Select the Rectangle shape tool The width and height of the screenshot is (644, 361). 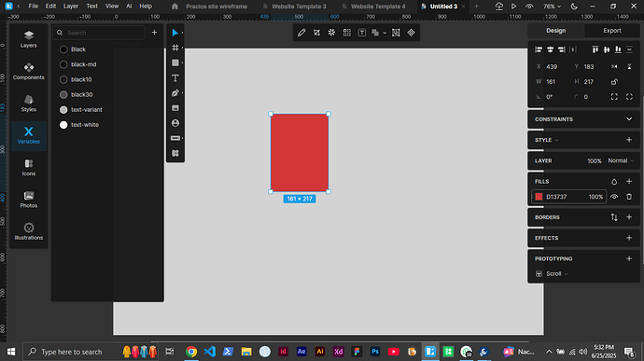click(x=175, y=62)
